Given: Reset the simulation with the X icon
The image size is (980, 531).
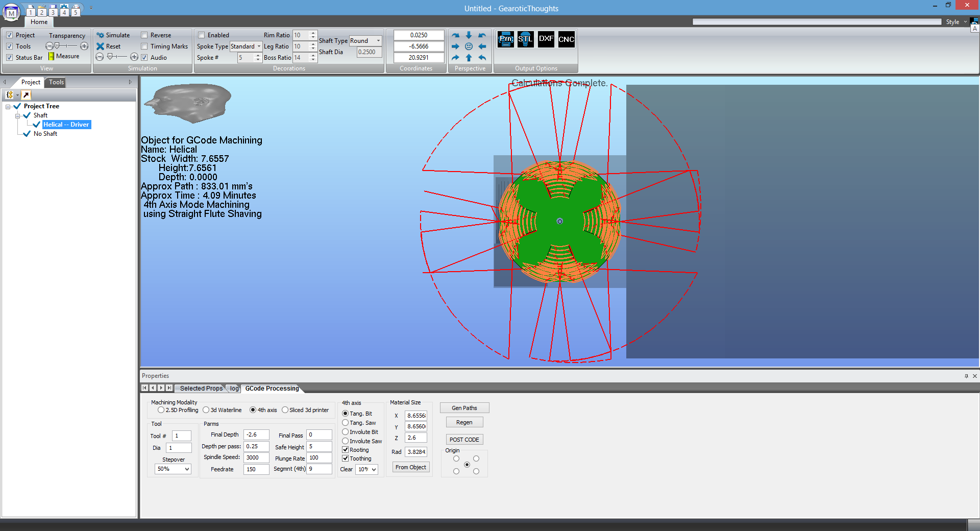Looking at the screenshot, I should tap(101, 46).
